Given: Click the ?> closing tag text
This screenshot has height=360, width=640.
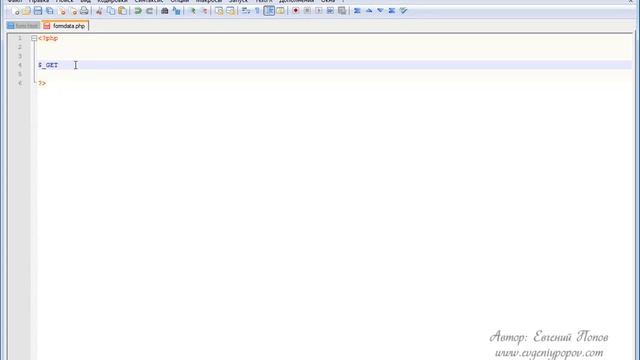Looking at the screenshot, I should [42, 83].
